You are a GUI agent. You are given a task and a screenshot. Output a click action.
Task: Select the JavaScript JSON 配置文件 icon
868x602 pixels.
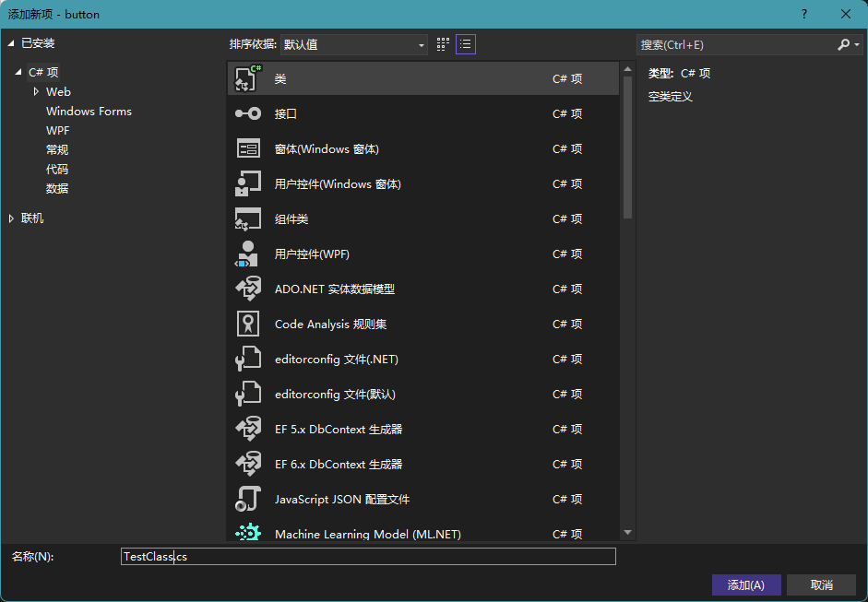pyautogui.click(x=247, y=499)
